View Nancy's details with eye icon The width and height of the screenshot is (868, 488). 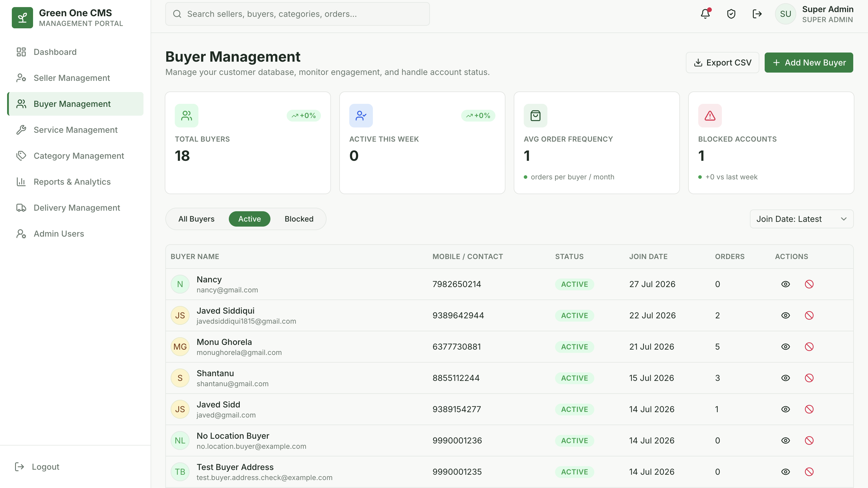click(785, 284)
